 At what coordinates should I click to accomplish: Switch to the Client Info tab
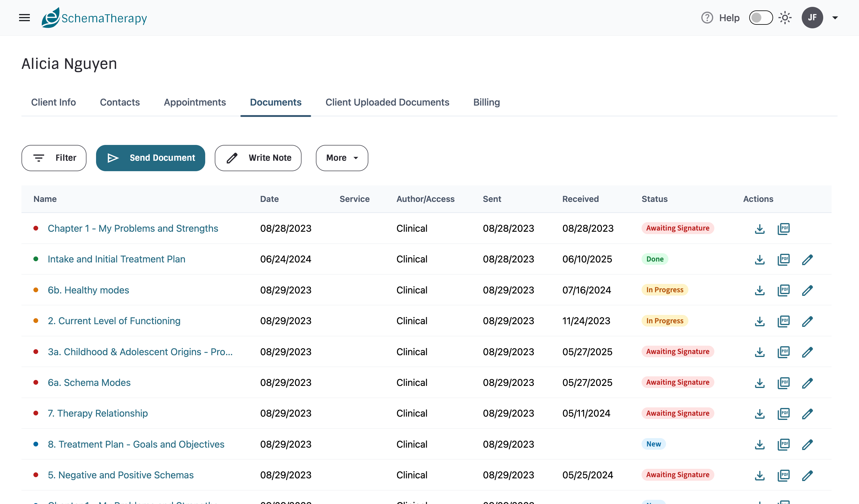(x=53, y=102)
